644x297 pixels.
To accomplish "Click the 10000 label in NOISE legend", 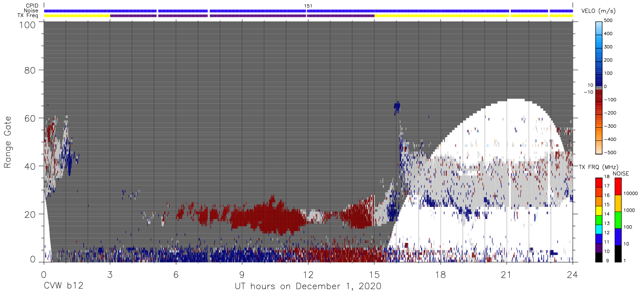I will coord(631,194).
